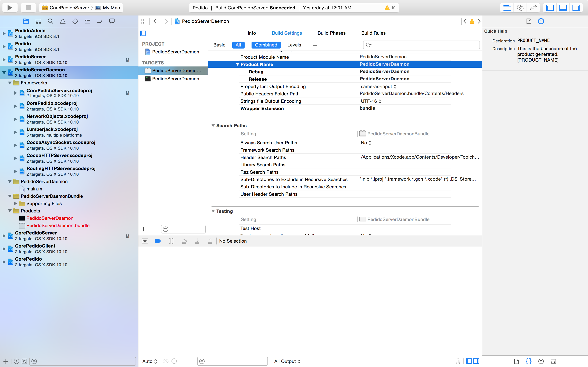588x367 pixels.
Task: Enable the Levels build settings view
Action: tap(294, 45)
